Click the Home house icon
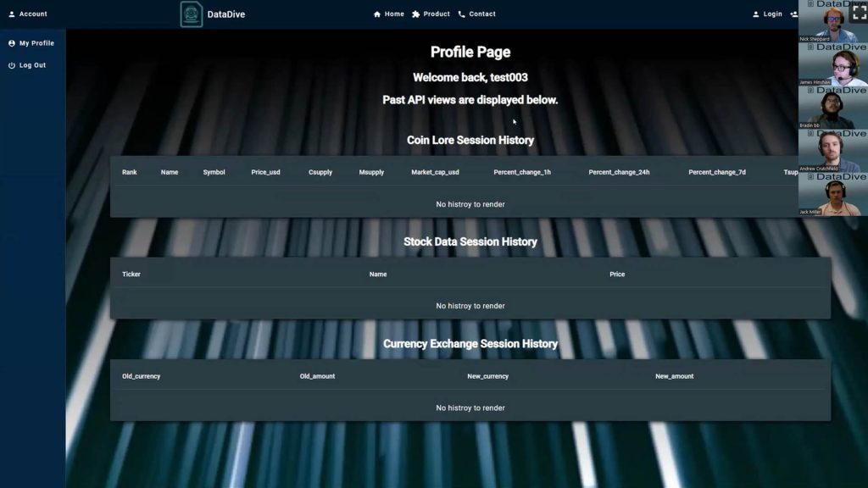Screen dimensions: 868x488 pos(377,14)
